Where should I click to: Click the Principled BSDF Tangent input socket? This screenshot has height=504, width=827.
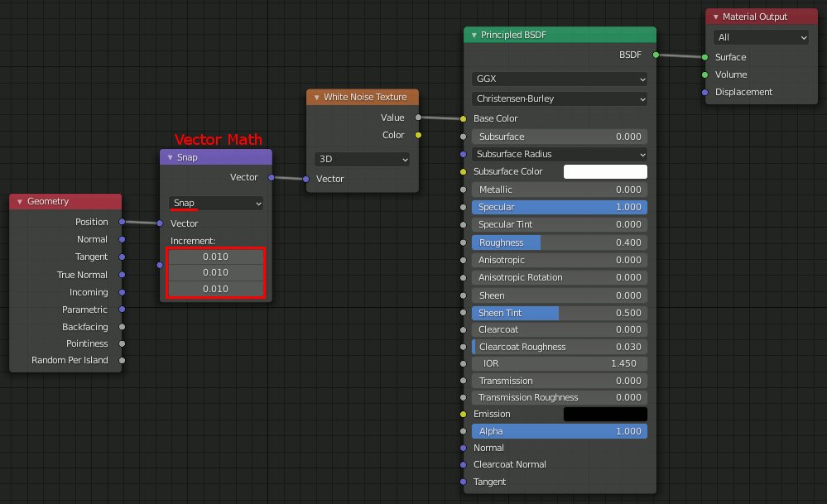pyautogui.click(x=463, y=482)
